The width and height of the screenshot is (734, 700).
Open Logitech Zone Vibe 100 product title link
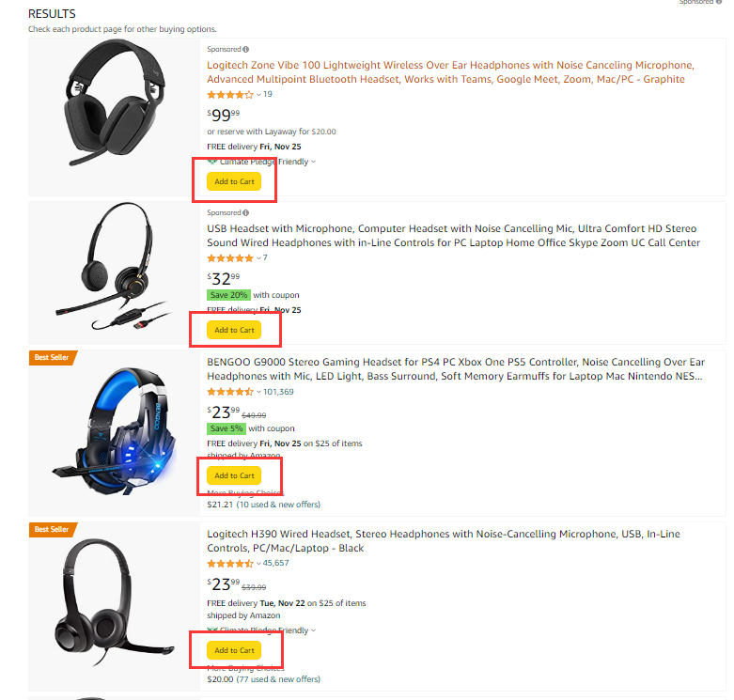point(450,72)
